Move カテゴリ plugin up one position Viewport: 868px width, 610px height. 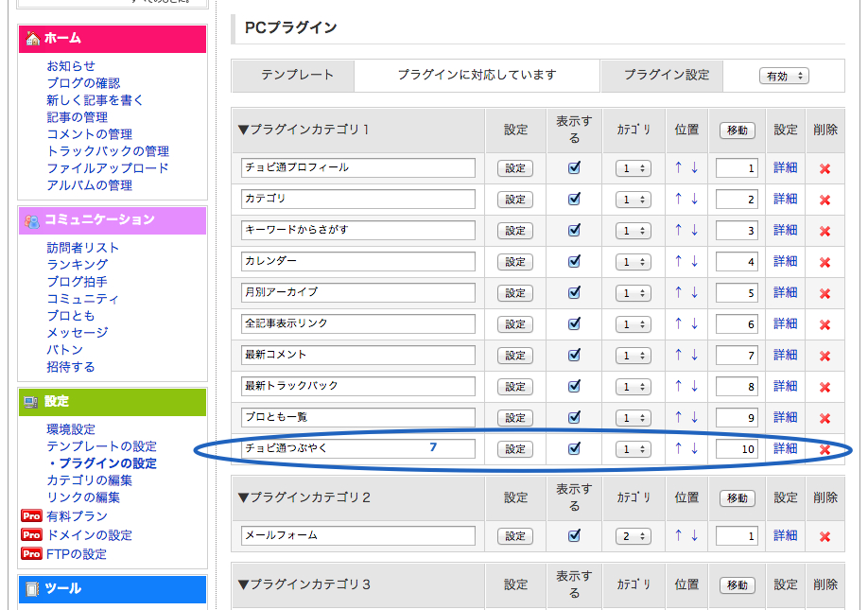678,199
